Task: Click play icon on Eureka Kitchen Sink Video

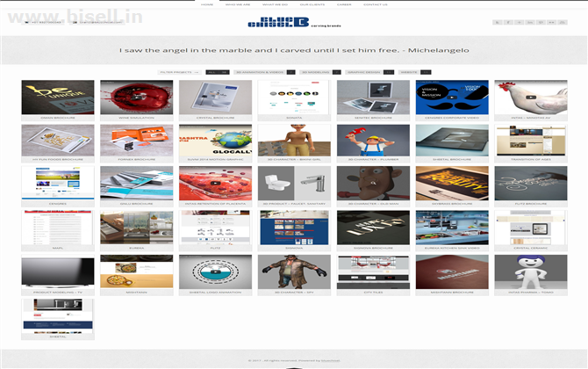Action: coord(452,228)
